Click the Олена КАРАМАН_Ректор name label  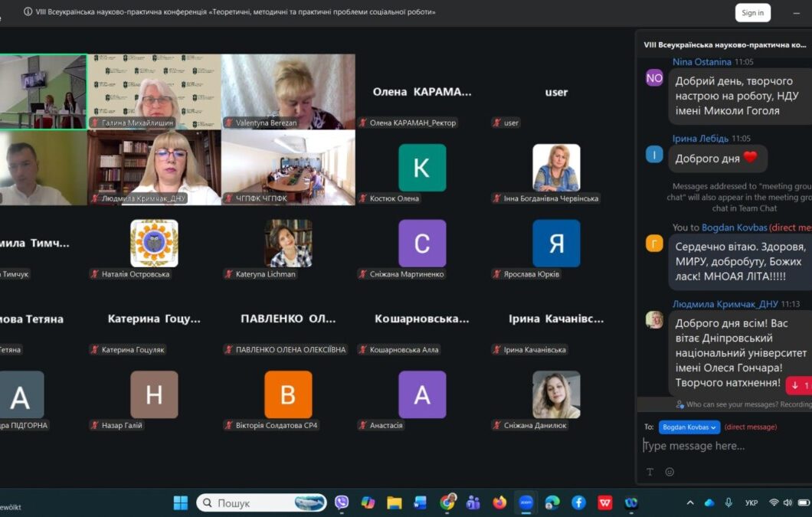[413, 123]
